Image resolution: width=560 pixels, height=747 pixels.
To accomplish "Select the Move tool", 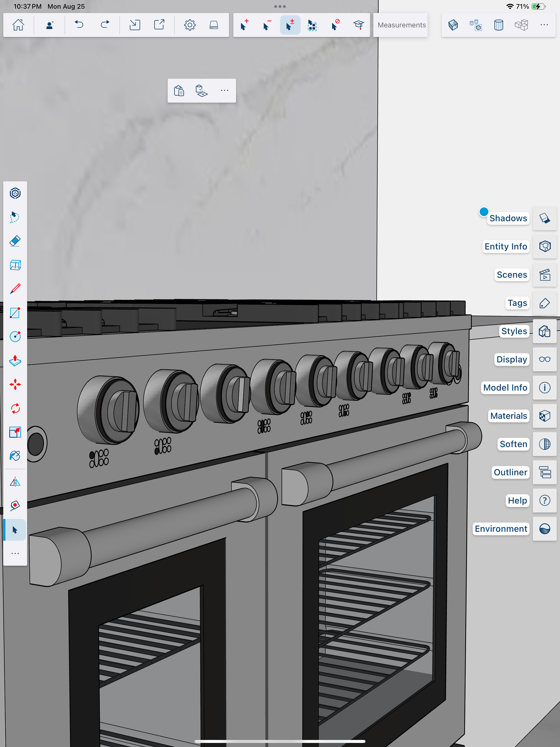I will (15, 385).
